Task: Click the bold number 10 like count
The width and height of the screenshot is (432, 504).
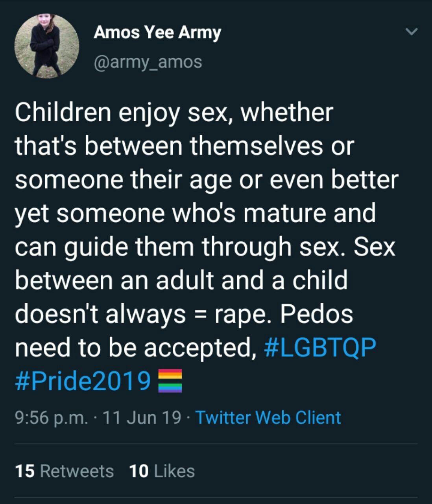Action: click(x=138, y=471)
